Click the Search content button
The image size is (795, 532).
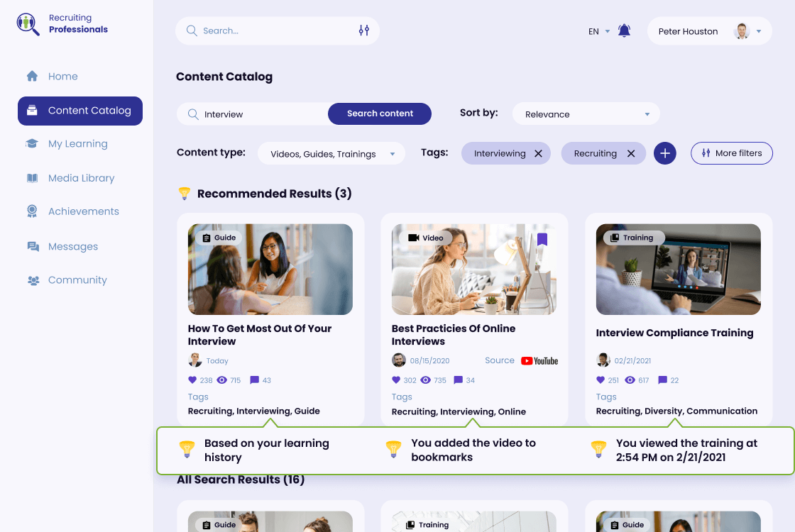tap(380, 113)
